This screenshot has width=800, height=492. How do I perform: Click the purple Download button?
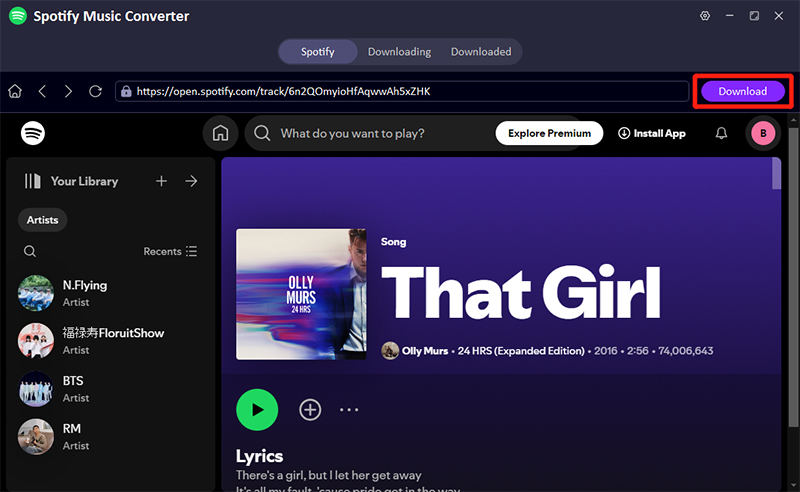pos(742,91)
